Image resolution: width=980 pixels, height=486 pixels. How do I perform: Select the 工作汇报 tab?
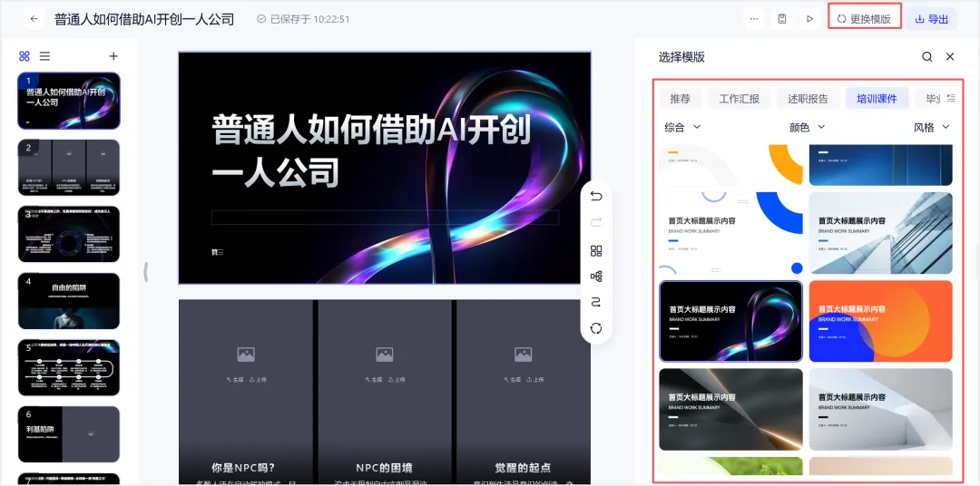tap(740, 98)
